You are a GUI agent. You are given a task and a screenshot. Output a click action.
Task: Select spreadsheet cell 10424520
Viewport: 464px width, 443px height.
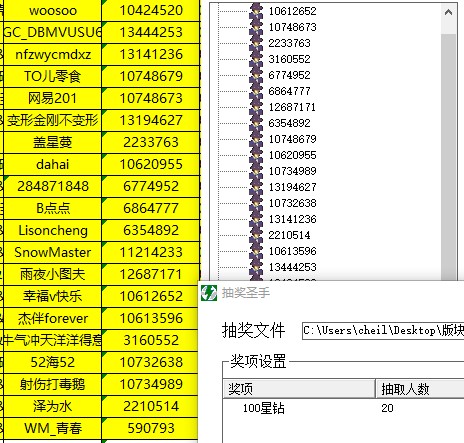(151, 10)
